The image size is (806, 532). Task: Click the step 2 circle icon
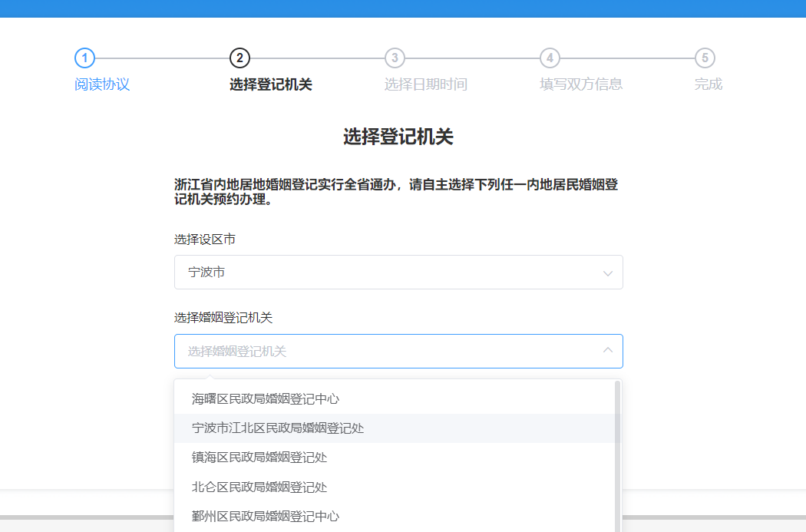click(x=239, y=58)
